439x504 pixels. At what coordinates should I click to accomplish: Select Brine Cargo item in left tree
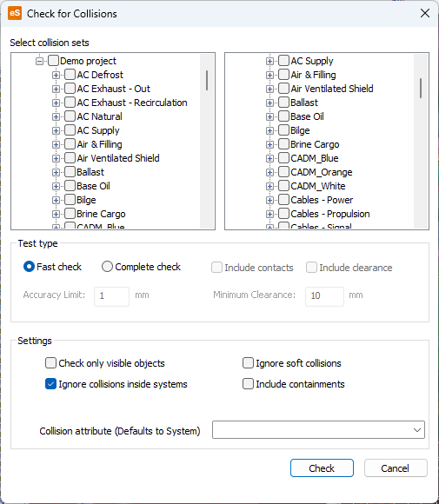pos(101,214)
